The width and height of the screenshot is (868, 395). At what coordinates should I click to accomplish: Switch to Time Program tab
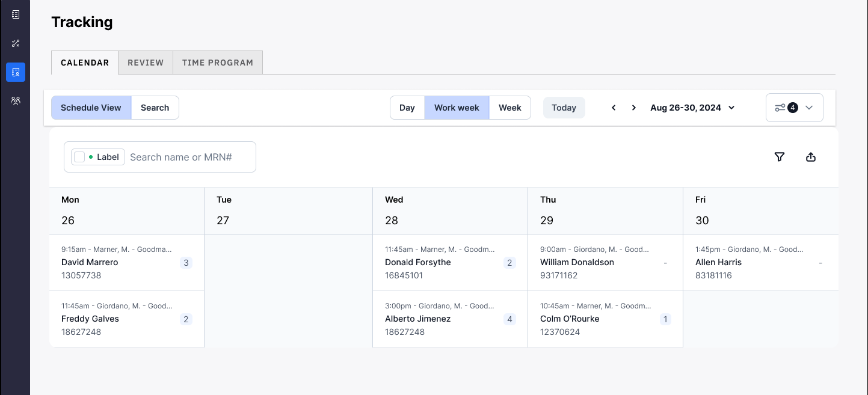[218, 63]
